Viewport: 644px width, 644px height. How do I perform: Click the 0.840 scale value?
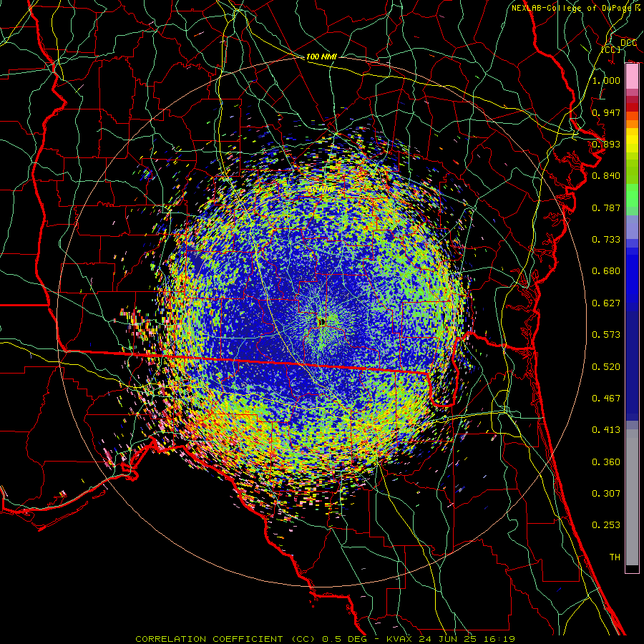click(606, 176)
